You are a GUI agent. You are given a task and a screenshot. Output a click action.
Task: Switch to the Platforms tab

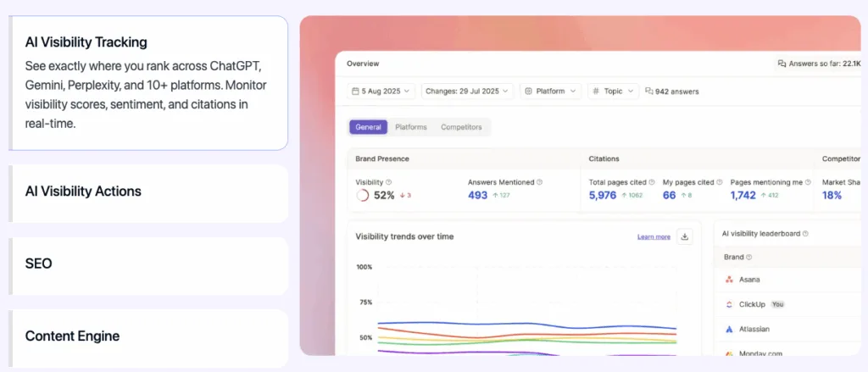coord(411,127)
